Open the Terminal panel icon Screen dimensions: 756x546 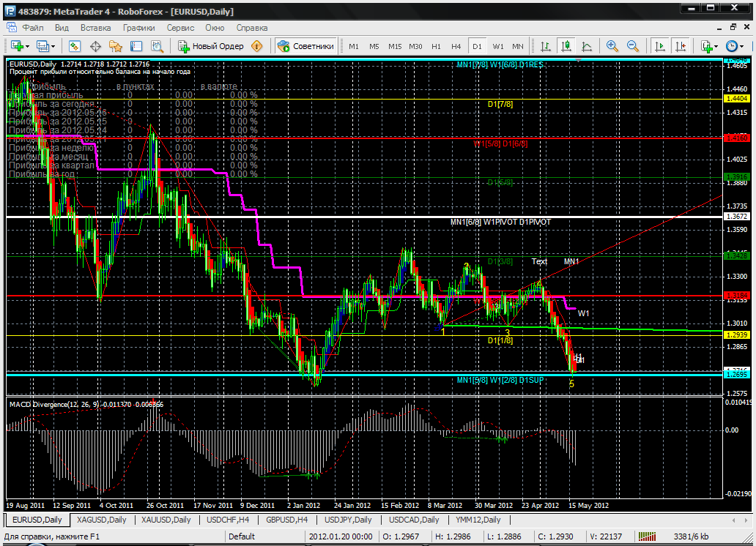click(x=136, y=46)
